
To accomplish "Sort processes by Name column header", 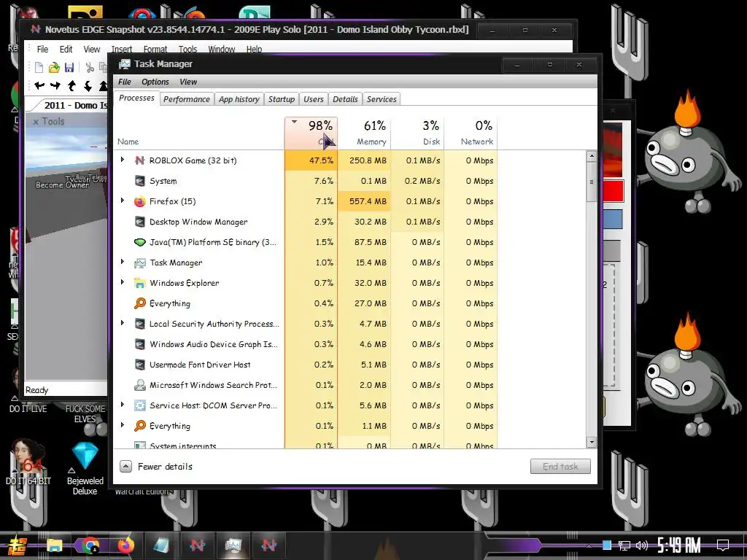I will [199, 133].
